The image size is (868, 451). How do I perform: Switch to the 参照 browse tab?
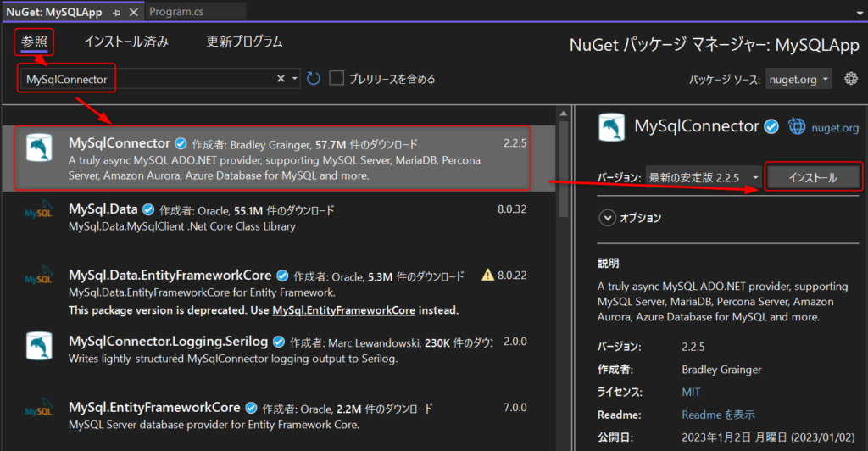[x=34, y=42]
